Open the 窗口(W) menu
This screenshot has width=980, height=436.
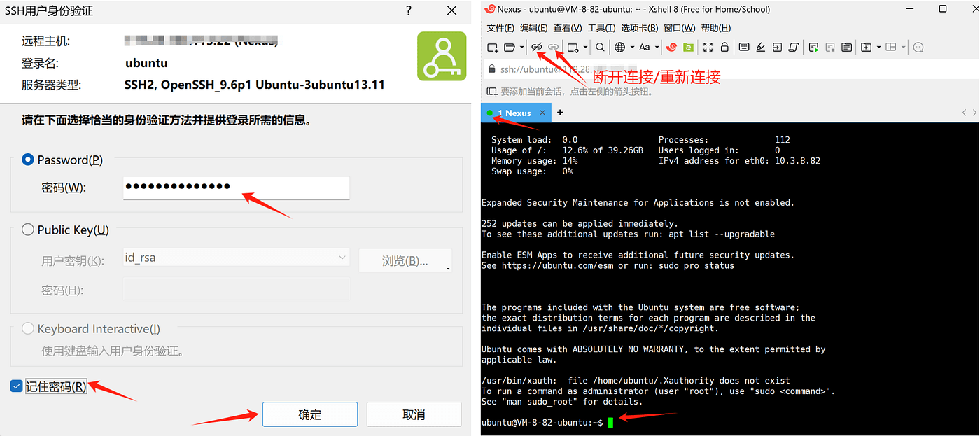[x=679, y=28]
